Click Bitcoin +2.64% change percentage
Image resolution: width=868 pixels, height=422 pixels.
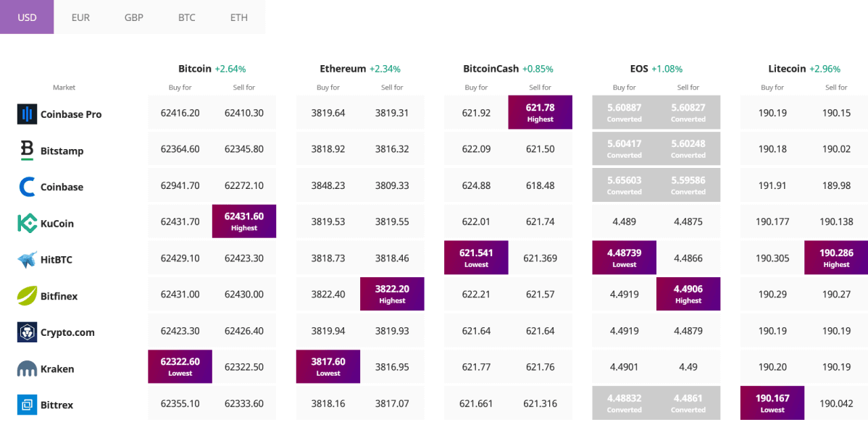click(x=230, y=69)
